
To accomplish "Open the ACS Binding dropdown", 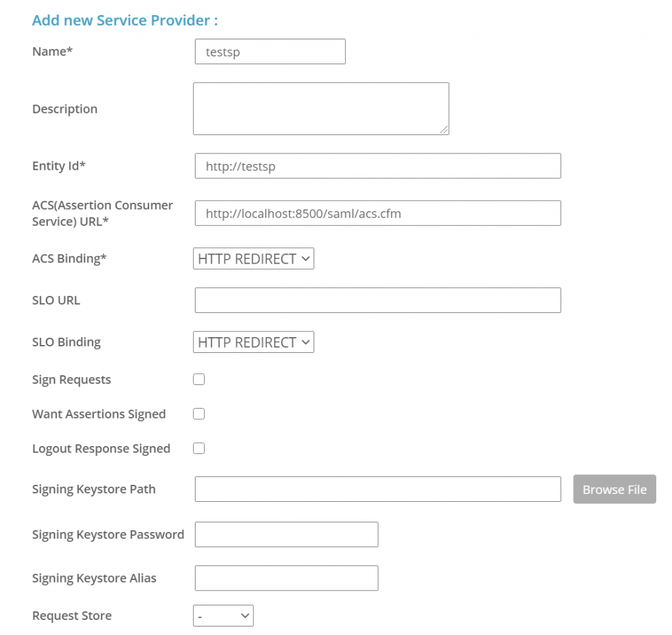I will 253,258.
